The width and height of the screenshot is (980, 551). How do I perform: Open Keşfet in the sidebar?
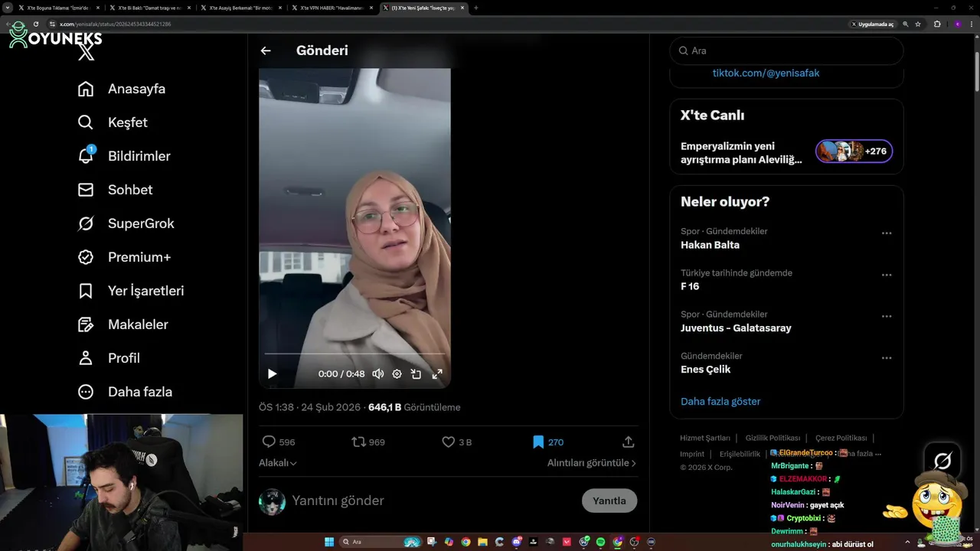113,122
